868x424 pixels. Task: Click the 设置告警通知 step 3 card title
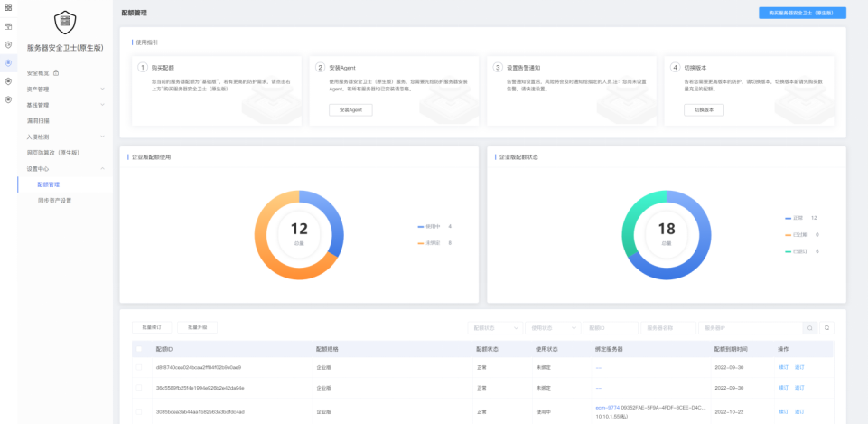[523, 68]
